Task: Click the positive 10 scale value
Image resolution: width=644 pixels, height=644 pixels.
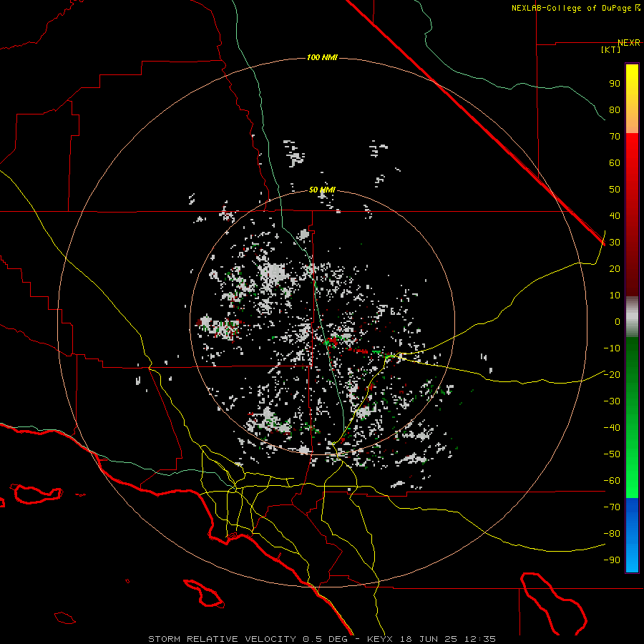Action: pos(615,296)
